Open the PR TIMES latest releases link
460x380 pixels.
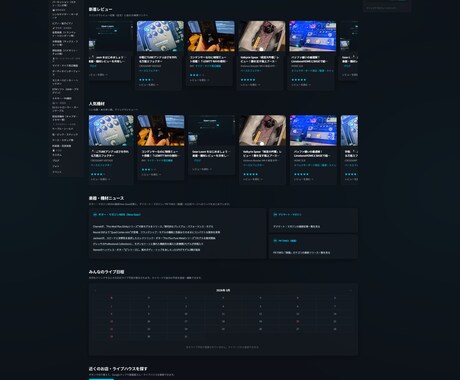301,253
